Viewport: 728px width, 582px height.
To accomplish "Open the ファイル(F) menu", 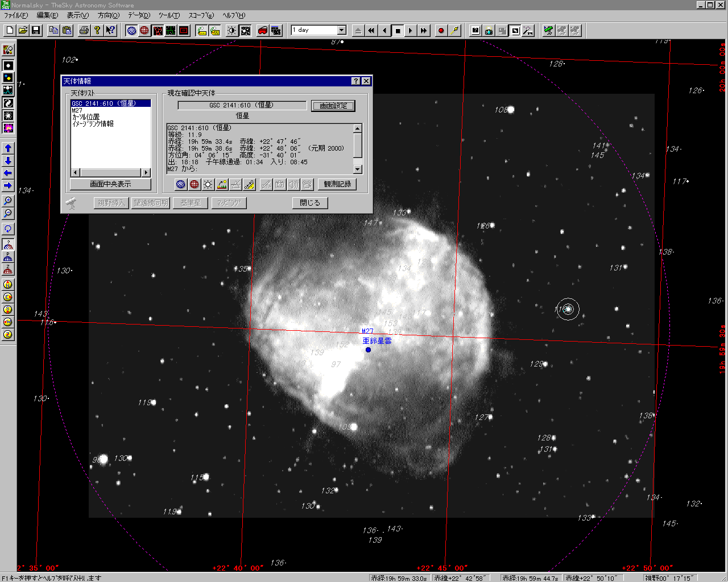I will click(x=16, y=15).
